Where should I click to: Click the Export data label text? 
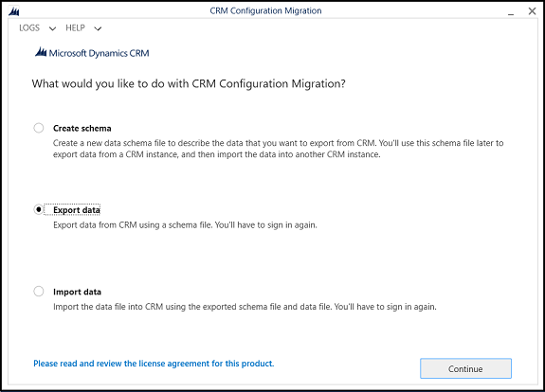(77, 210)
